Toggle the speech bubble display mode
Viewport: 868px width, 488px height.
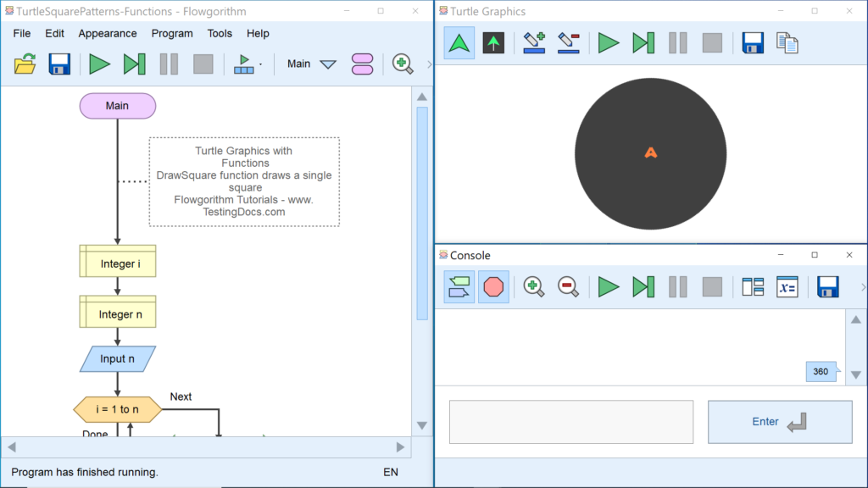459,286
